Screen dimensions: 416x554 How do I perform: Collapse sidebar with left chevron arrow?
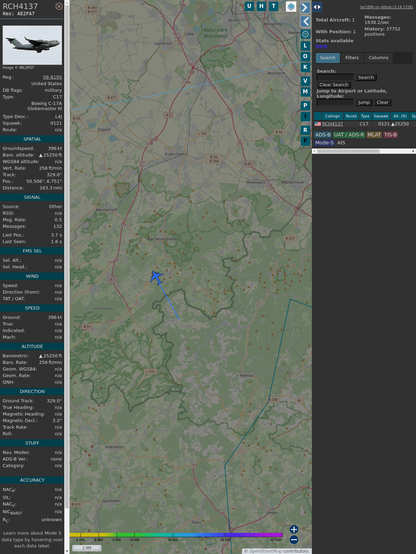point(305,22)
